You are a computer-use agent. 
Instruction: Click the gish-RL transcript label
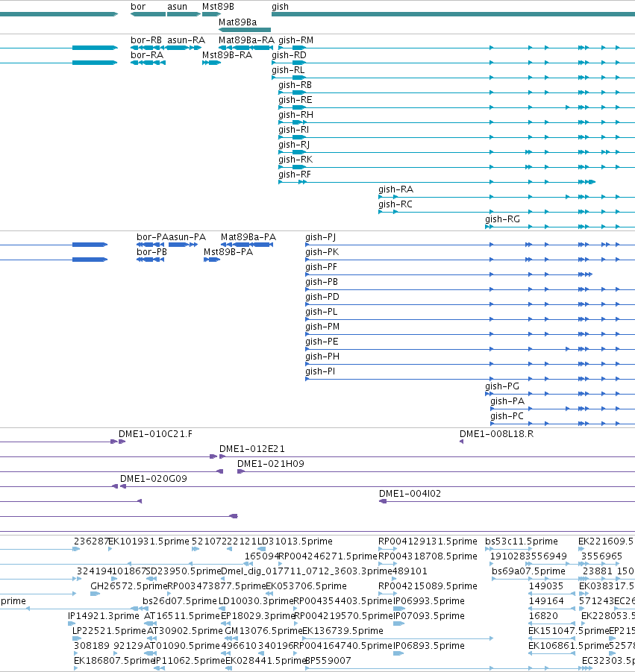pos(288,70)
